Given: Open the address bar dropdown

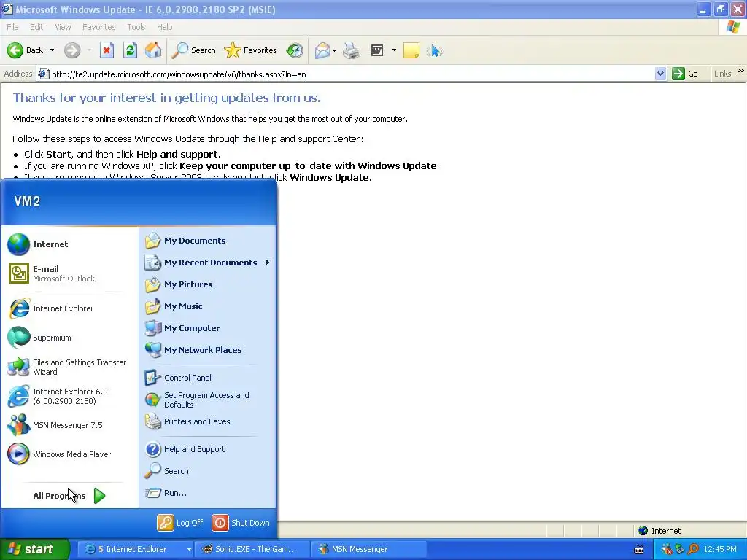Looking at the screenshot, I should pyautogui.click(x=660, y=74).
